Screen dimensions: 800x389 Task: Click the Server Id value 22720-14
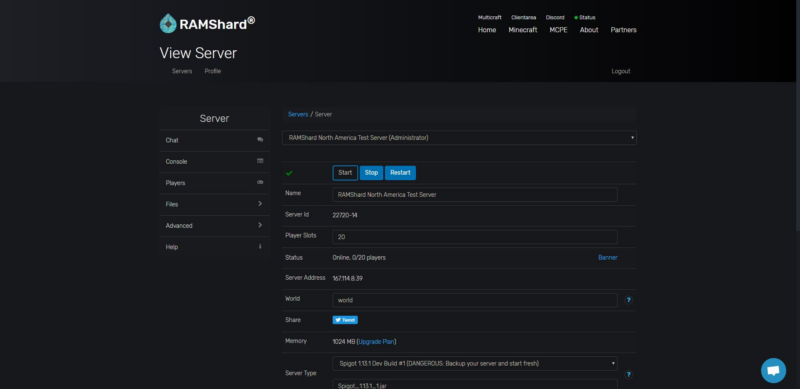[x=345, y=215]
